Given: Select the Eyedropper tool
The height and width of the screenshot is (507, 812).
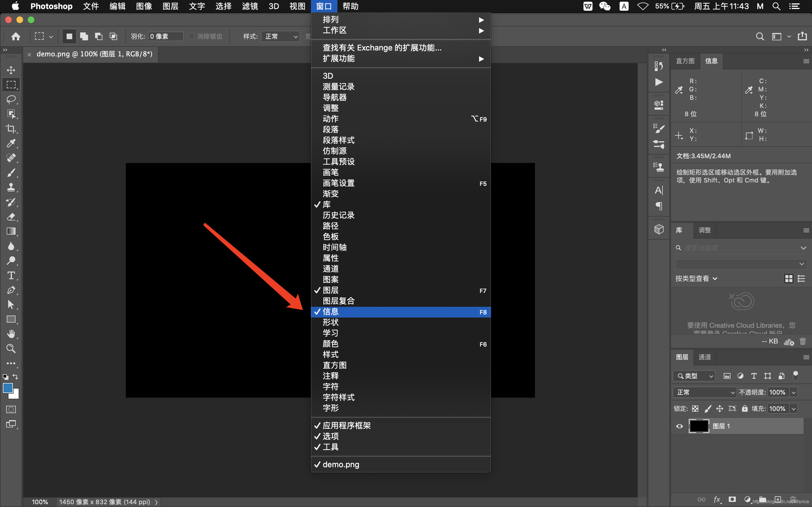Looking at the screenshot, I should [x=11, y=143].
